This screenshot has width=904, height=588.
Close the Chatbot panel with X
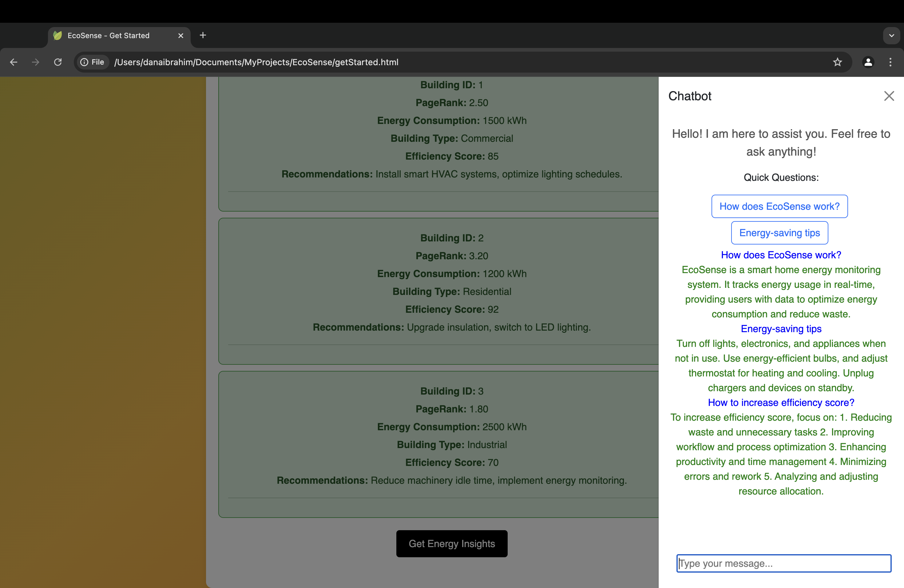point(889,96)
